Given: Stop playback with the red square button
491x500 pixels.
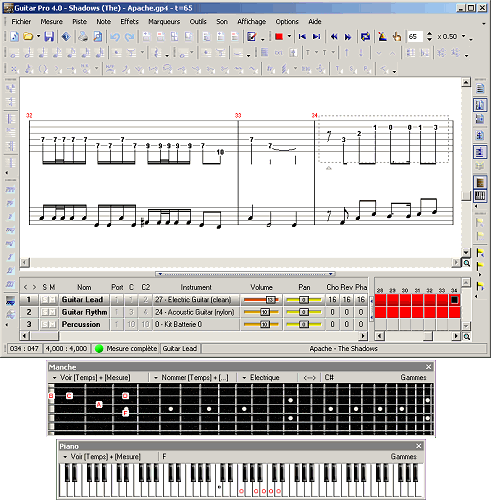Looking at the screenshot, I should click(x=279, y=36).
